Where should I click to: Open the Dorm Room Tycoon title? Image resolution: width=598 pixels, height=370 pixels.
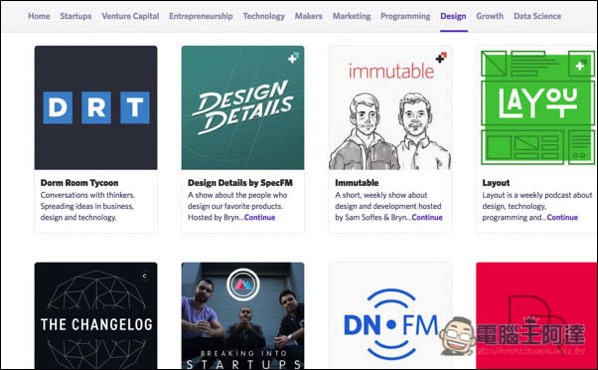coord(79,183)
